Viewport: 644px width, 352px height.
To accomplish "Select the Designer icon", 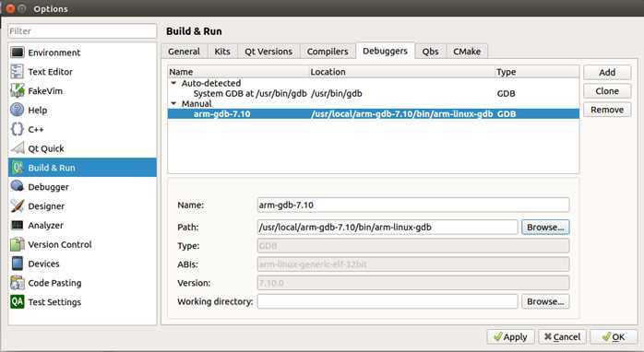I will [18, 206].
